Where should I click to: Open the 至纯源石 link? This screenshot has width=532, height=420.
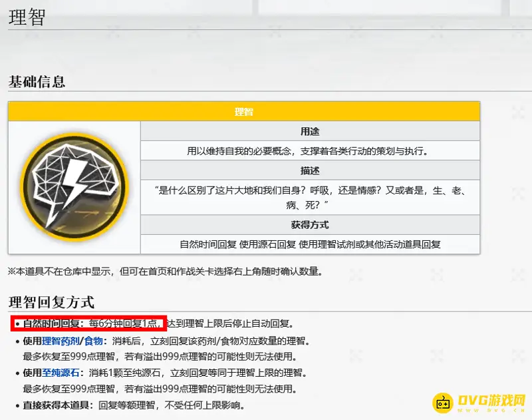(61, 373)
